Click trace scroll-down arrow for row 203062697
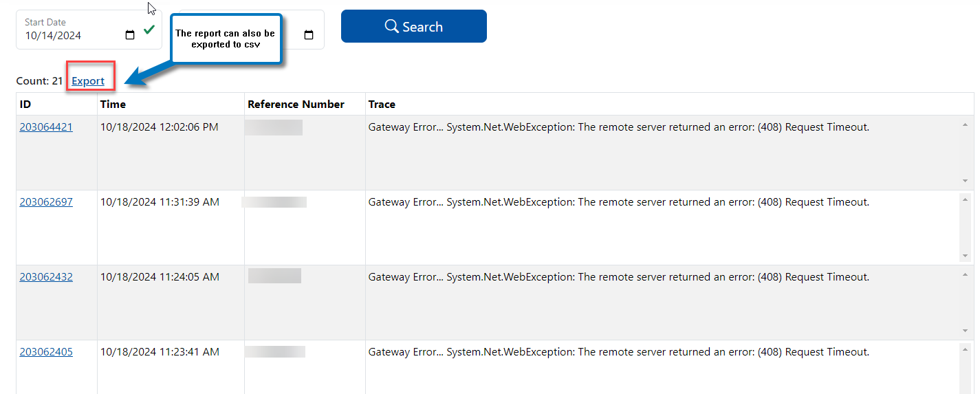Viewport: 980px width, 394px height. pyautogui.click(x=966, y=256)
